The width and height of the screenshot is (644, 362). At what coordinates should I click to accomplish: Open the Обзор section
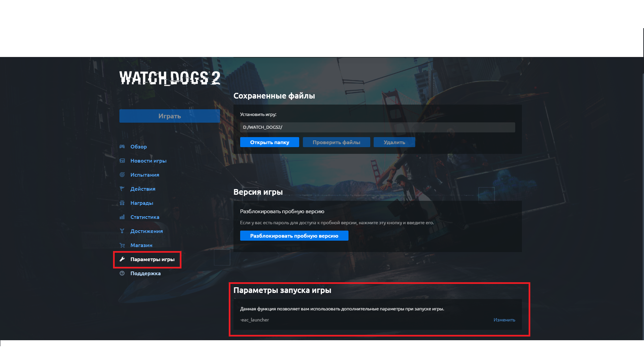click(139, 146)
